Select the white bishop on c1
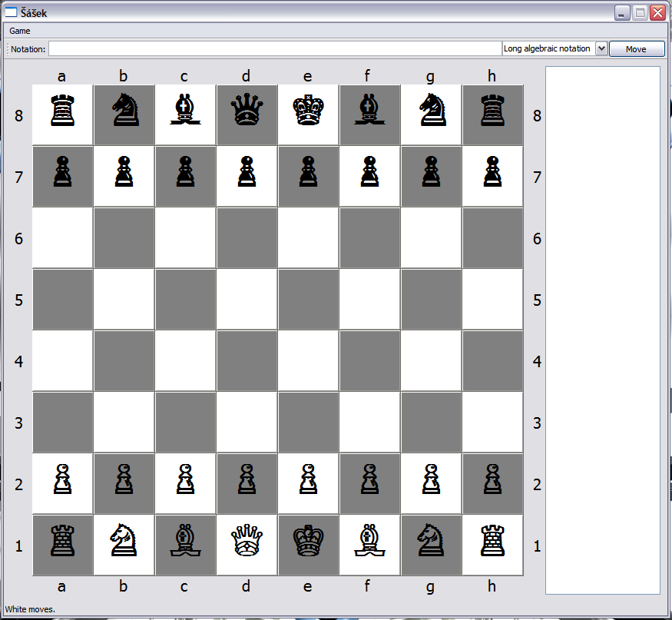Viewport: 672px width, 620px height. 186,540
